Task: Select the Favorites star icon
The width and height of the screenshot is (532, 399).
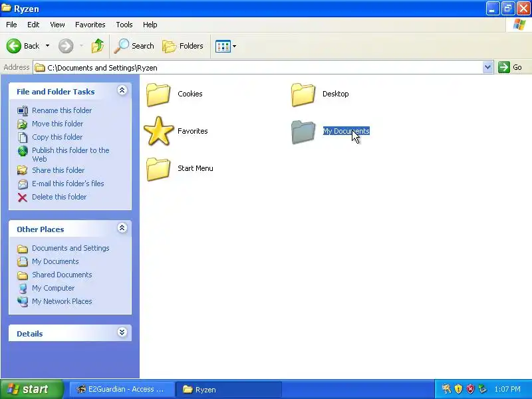Action: coord(158,131)
